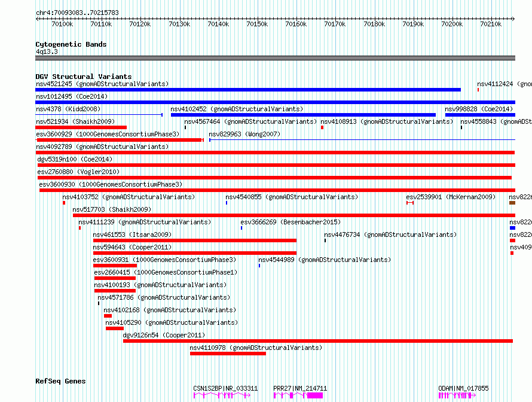Click the esv2539901 red interval glyph
This screenshot has width=532, height=402.
tap(410, 203)
